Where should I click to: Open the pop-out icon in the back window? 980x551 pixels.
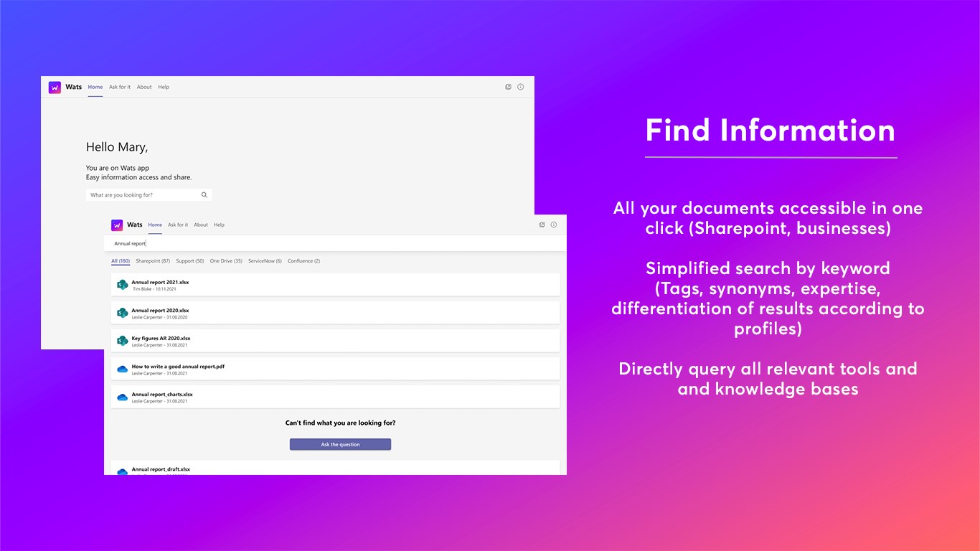click(508, 87)
